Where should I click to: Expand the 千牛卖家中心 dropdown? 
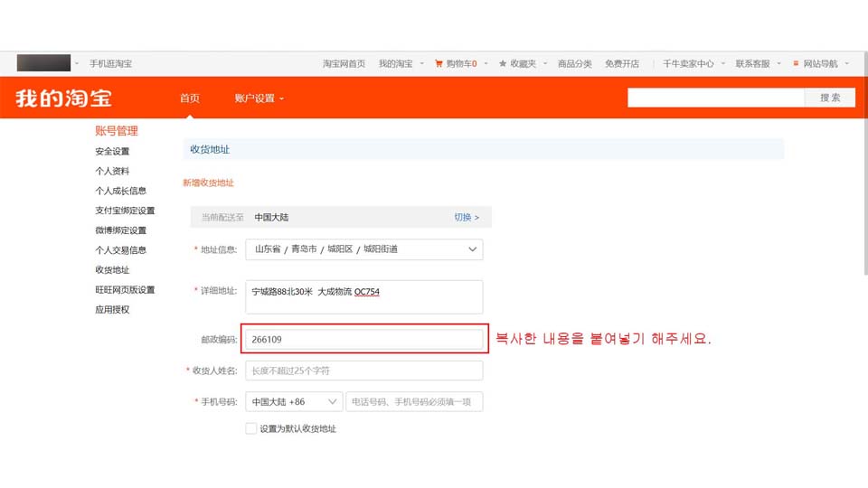click(x=723, y=63)
